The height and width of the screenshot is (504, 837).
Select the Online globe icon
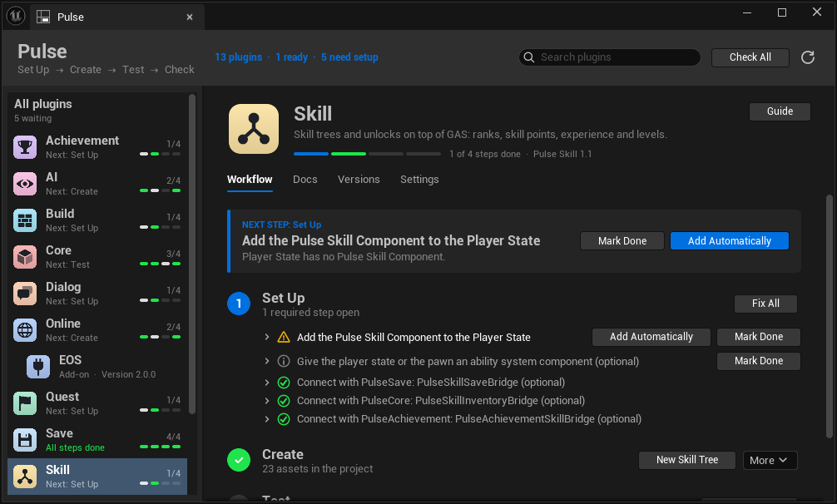(x=25, y=330)
